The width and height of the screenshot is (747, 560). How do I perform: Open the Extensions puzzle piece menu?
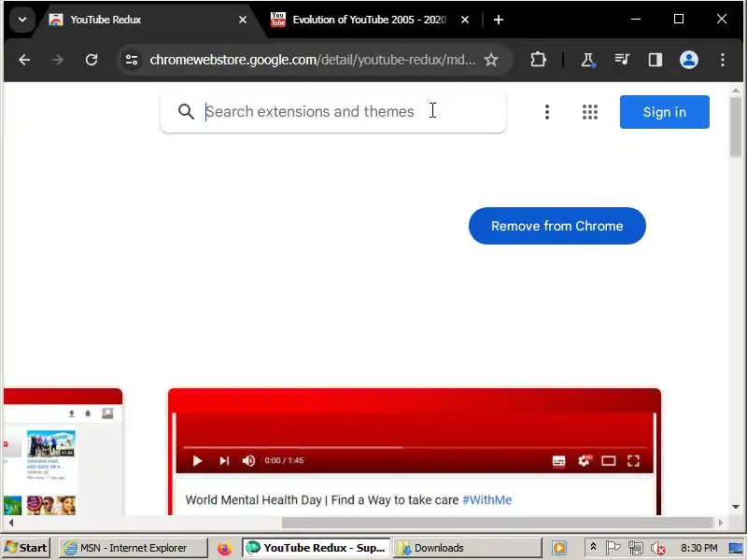coord(538,60)
